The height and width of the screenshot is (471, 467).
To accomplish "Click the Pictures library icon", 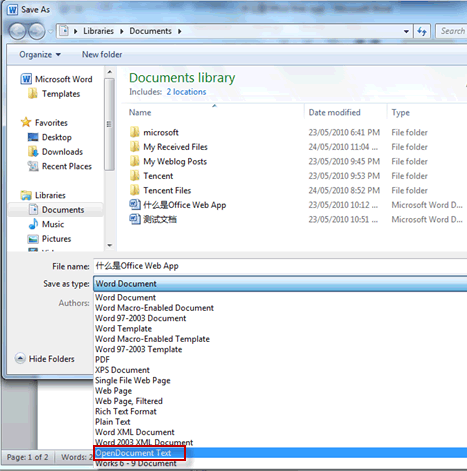I will pyautogui.click(x=33, y=239).
